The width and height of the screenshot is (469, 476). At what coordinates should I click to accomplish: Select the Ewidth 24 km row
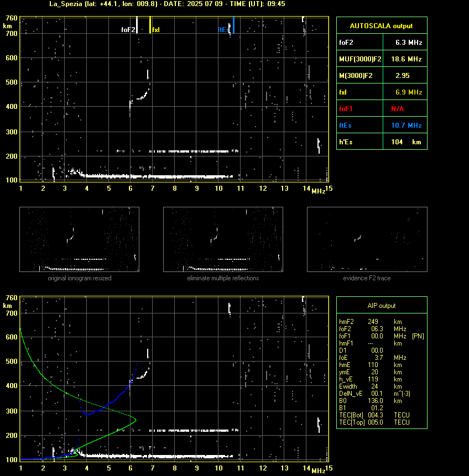[x=371, y=386]
